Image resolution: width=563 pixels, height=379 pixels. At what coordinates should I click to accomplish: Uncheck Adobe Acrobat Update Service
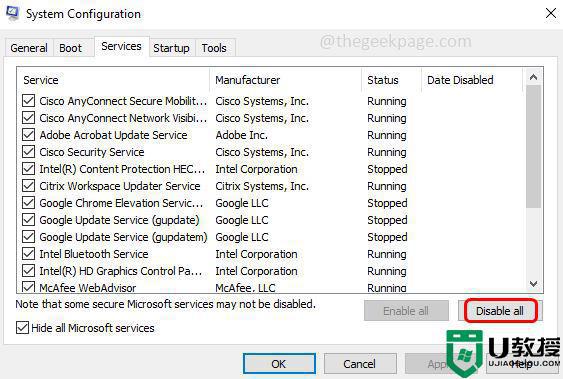[x=28, y=135]
